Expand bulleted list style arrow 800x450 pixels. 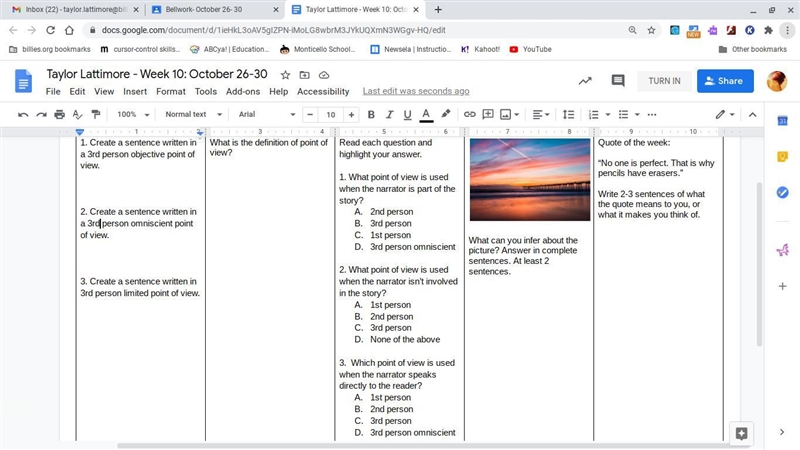tap(637, 115)
